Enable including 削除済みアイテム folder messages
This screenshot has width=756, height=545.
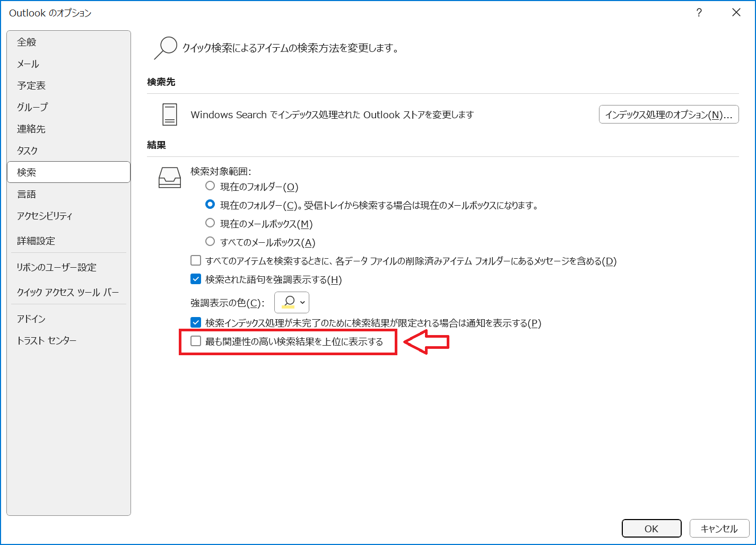tap(196, 260)
